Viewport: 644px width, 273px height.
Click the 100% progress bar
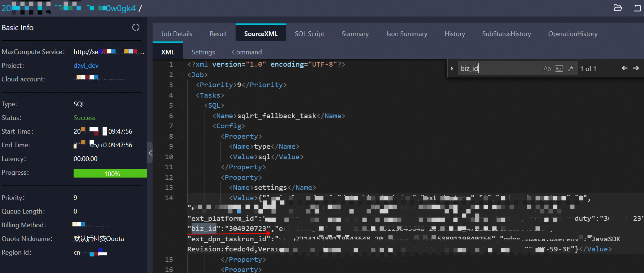click(x=110, y=174)
